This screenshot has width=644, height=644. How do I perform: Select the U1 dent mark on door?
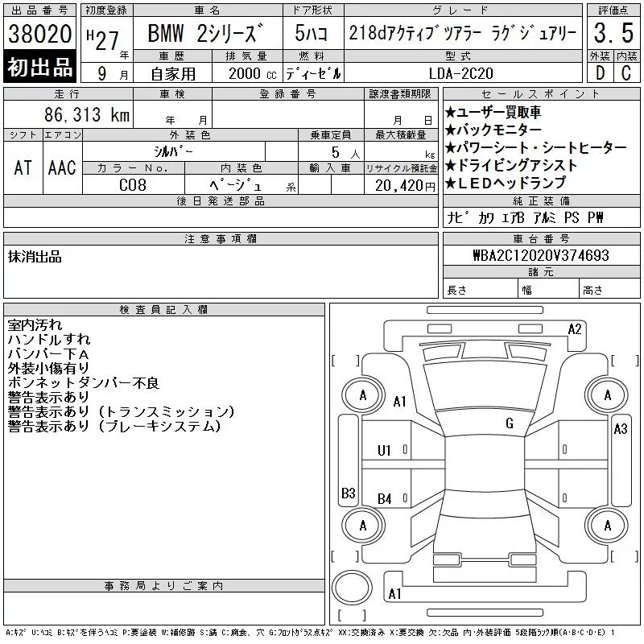point(384,451)
